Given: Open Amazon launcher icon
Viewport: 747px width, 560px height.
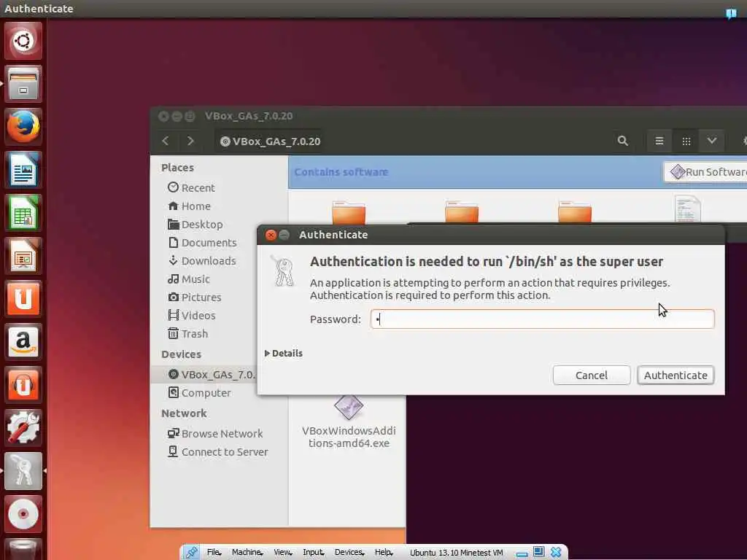Looking at the screenshot, I should 23,341.
